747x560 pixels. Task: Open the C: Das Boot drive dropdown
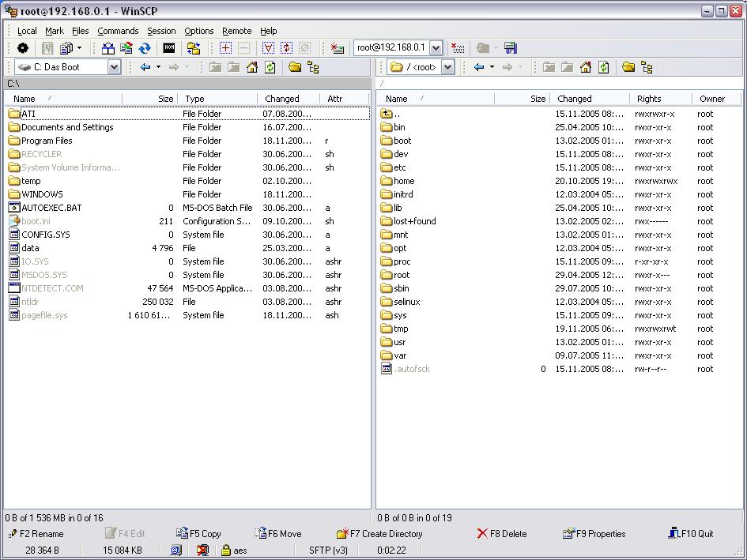click(115, 67)
